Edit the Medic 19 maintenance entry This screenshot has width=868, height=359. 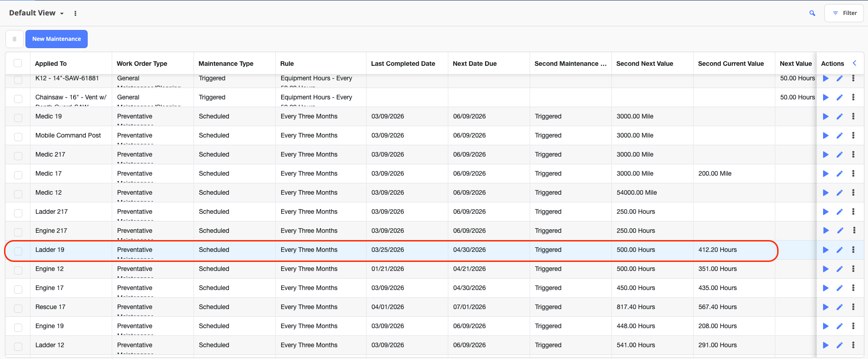point(839,117)
